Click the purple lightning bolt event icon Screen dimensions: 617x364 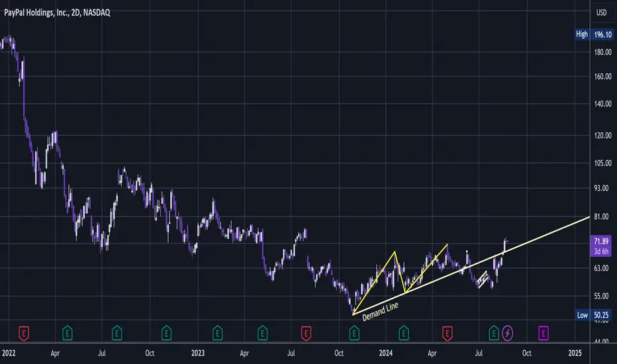click(x=508, y=334)
